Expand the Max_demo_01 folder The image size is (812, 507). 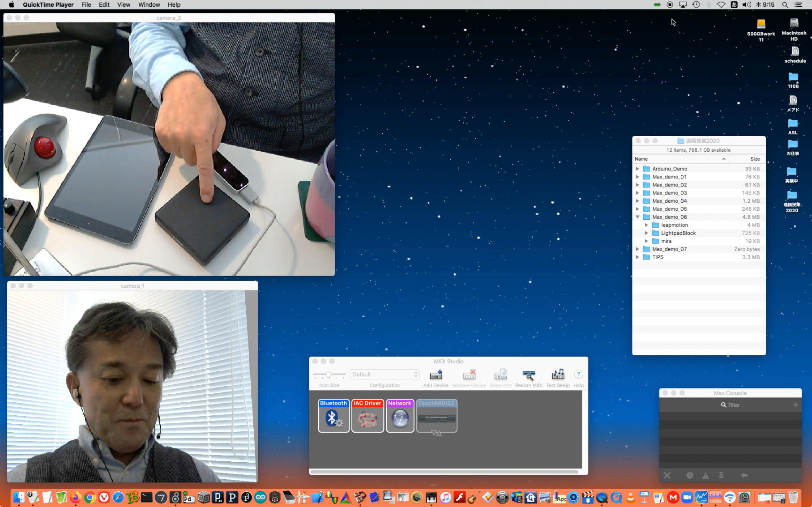pyautogui.click(x=637, y=177)
